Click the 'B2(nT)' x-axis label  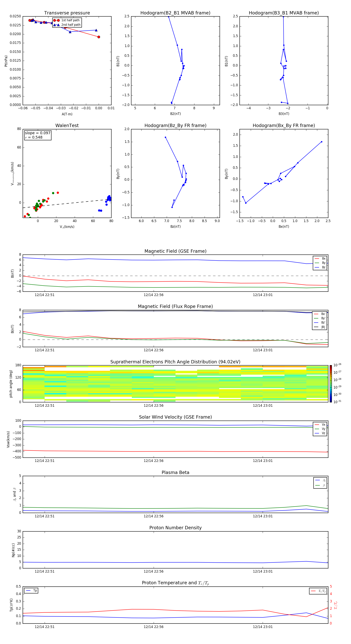pyautogui.click(x=175, y=114)
